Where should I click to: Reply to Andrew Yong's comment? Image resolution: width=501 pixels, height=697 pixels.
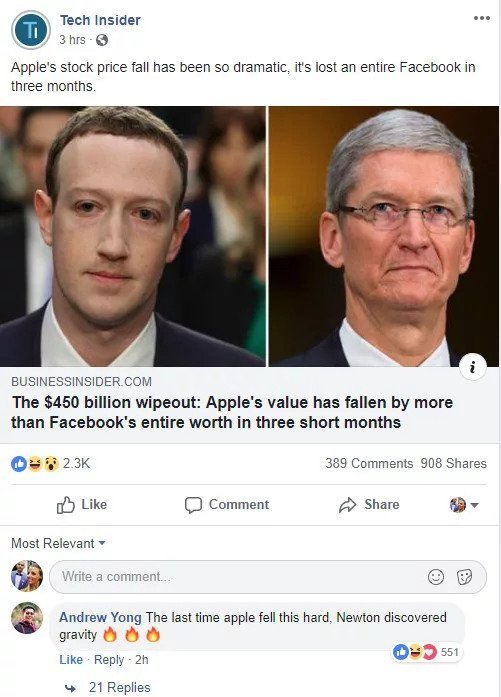pyautogui.click(x=109, y=660)
